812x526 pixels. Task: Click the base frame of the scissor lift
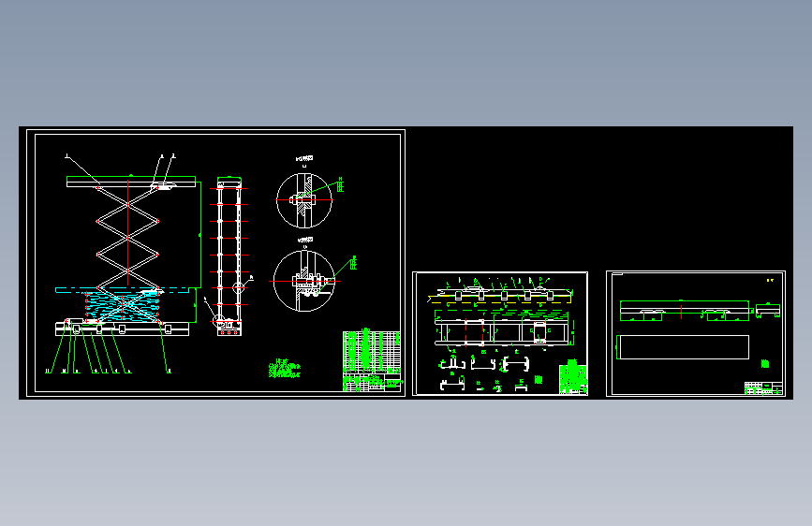click(x=122, y=329)
